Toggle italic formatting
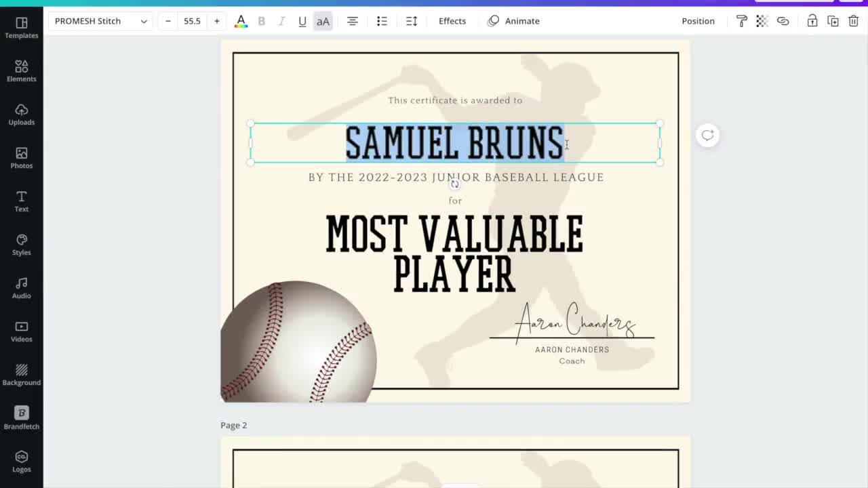 coord(281,21)
